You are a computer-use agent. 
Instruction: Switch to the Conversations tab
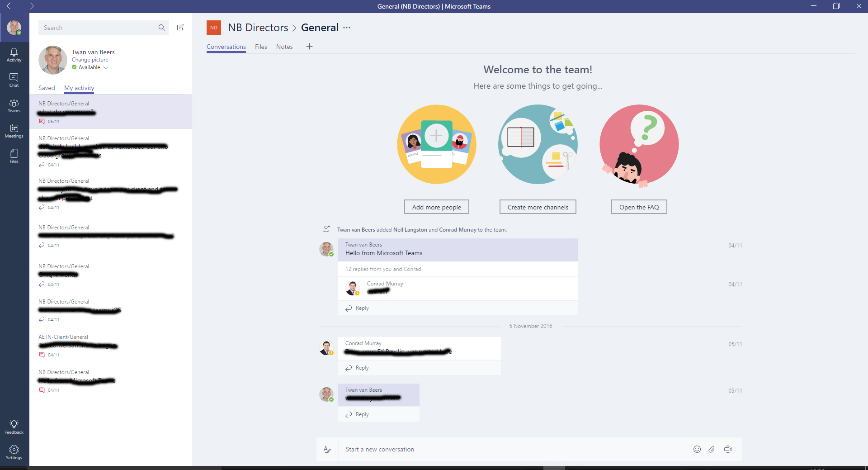tap(226, 47)
